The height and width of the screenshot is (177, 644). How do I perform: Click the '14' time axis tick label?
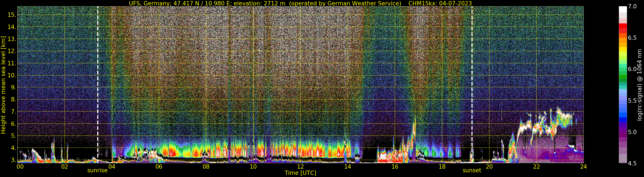click(347, 167)
